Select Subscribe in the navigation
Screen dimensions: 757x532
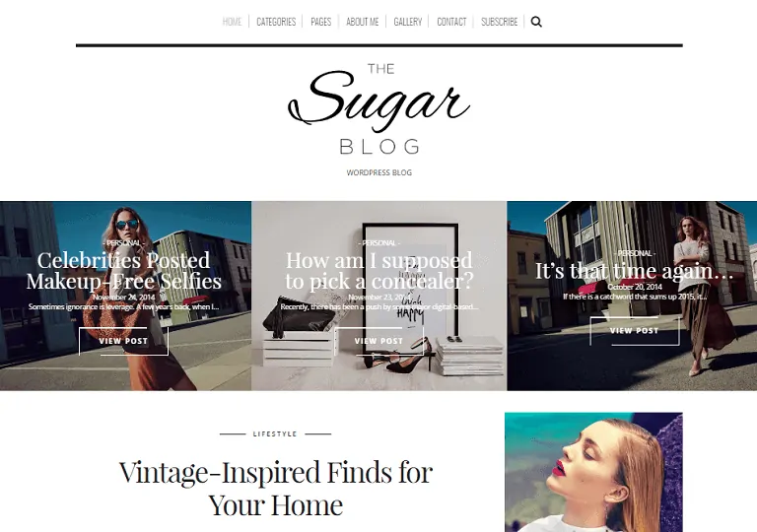499,22
